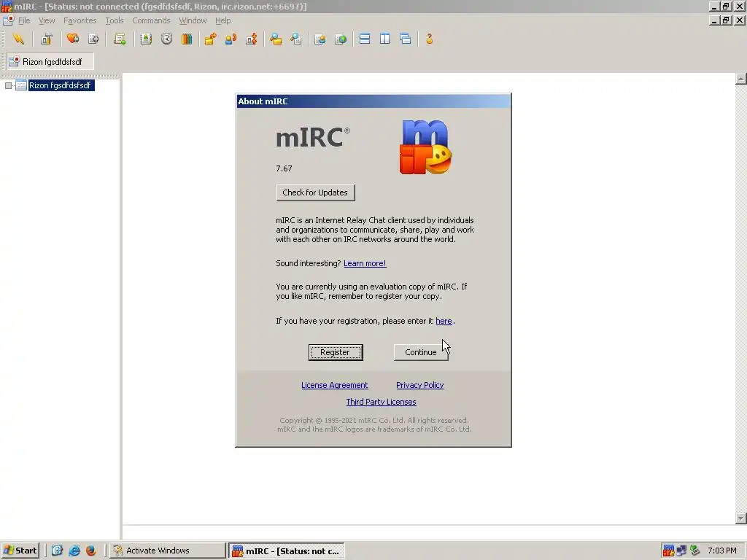Click the status window icon in menu bar
747x560 pixels.
click(8, 20)
